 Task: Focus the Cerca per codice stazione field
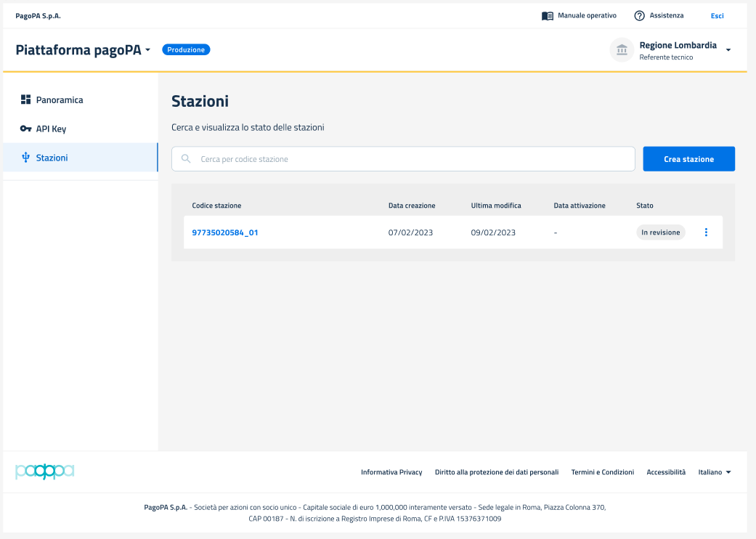[x=414, y=159]
